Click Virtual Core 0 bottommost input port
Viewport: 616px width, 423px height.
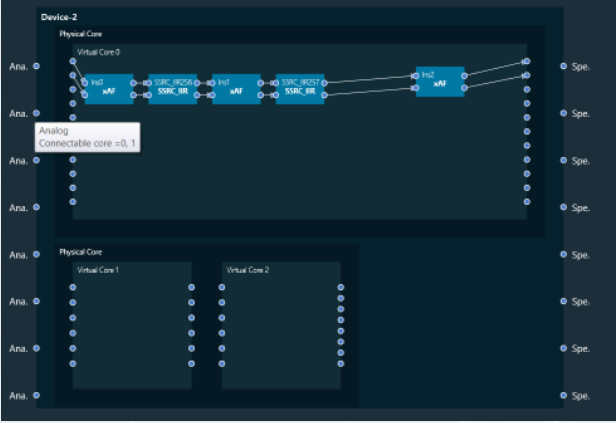73,202
